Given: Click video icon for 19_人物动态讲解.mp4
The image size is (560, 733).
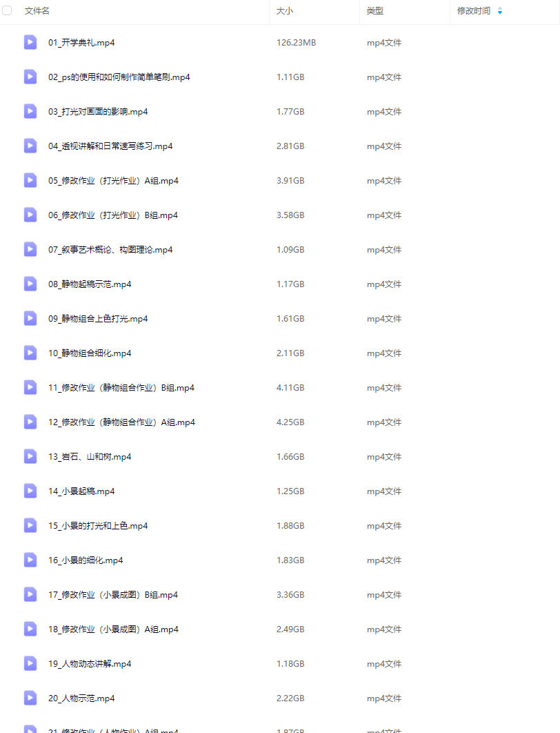Looking at the screenshot, I should 30,663.
